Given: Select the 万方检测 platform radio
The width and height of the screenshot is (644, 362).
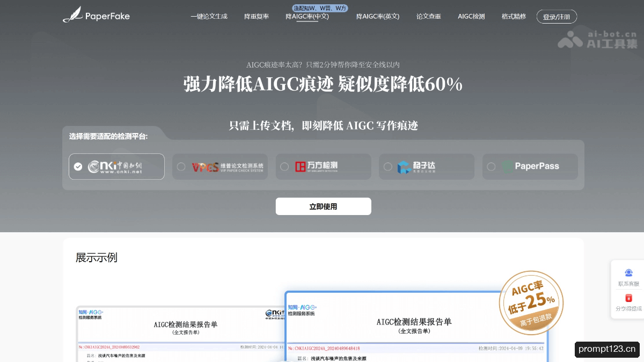Looking at the screenshot, I should click(x=284, y=167).
